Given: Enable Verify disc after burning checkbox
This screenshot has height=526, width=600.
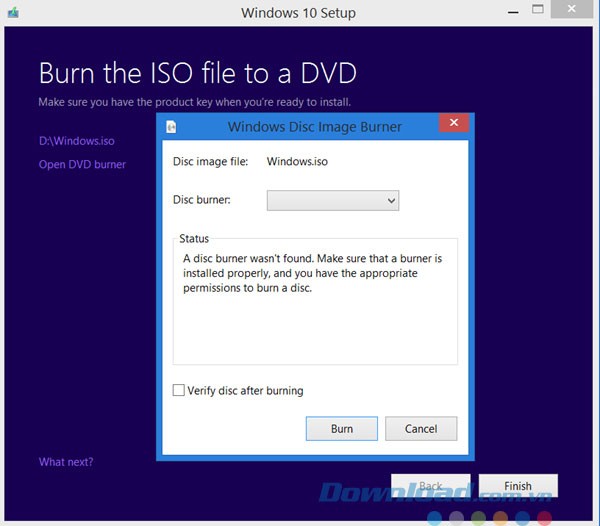Looking at the screenshot, I should coord(179,390).
